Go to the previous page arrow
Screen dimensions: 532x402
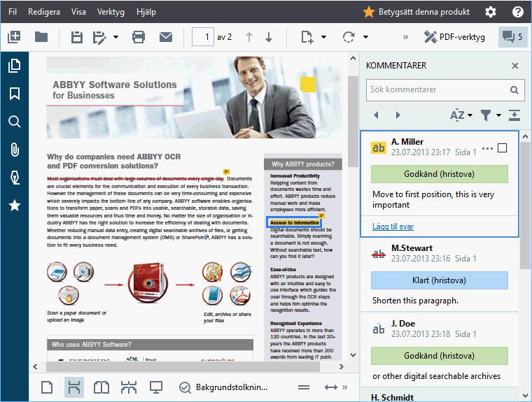coord(249,37)
